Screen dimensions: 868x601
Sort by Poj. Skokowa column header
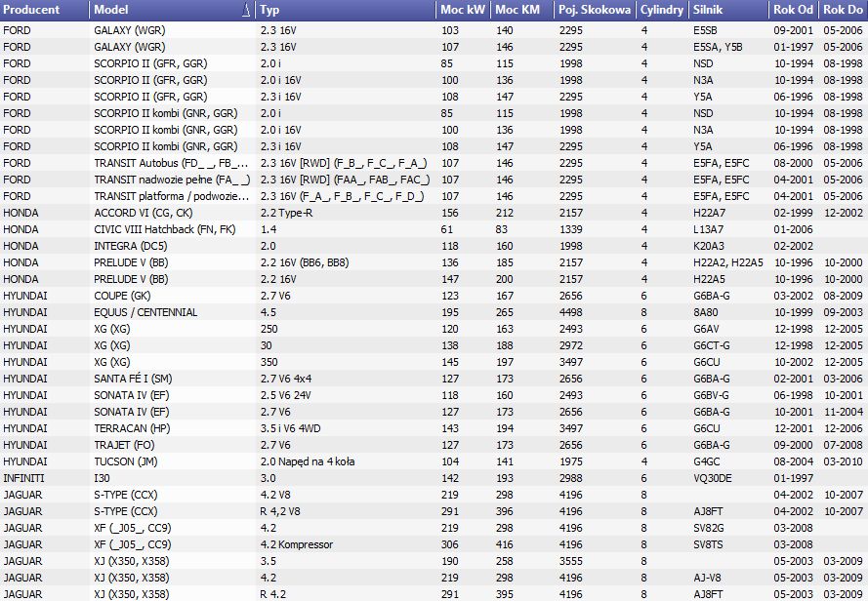[594, 10]
